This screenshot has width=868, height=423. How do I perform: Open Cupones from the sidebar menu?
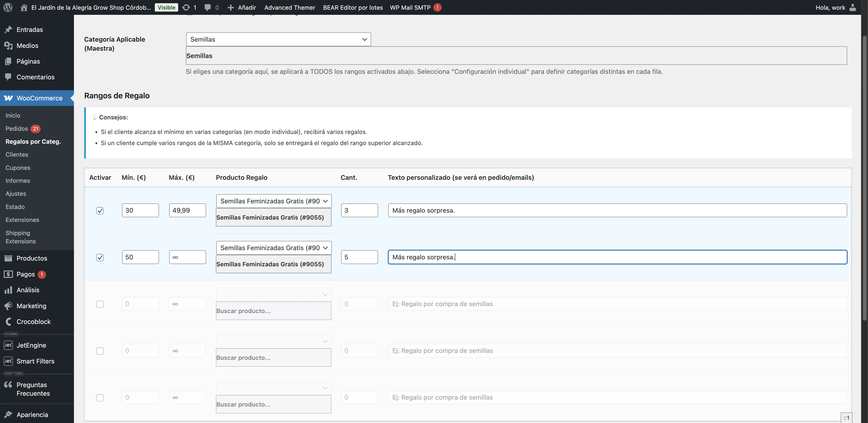[x=18, y=167]
